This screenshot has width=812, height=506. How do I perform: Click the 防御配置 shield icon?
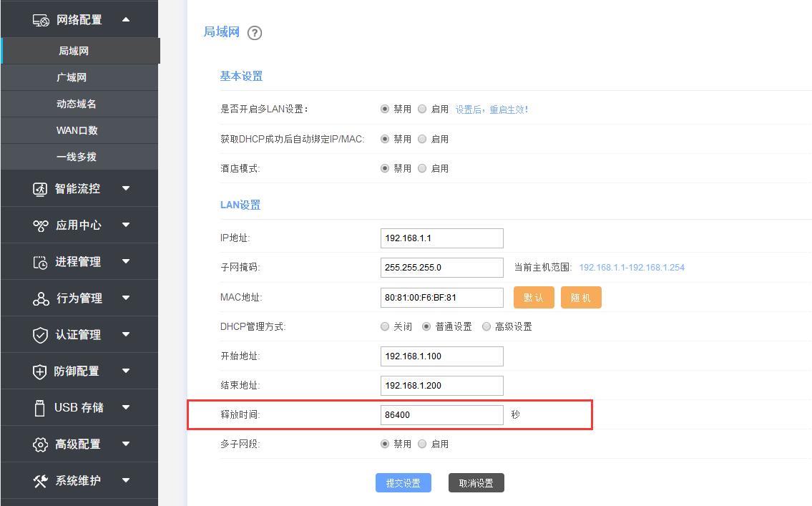[x=39, y=371]
